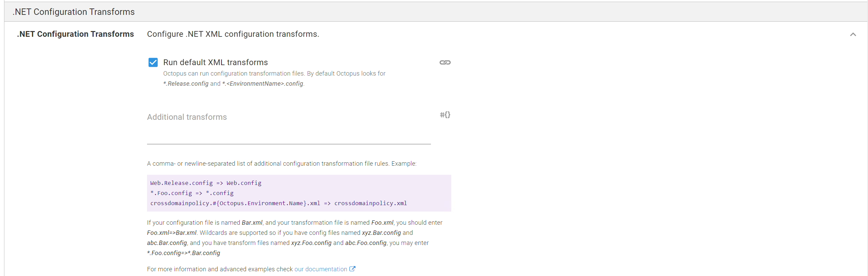Open the our documentation link

(x=320, y=269)
